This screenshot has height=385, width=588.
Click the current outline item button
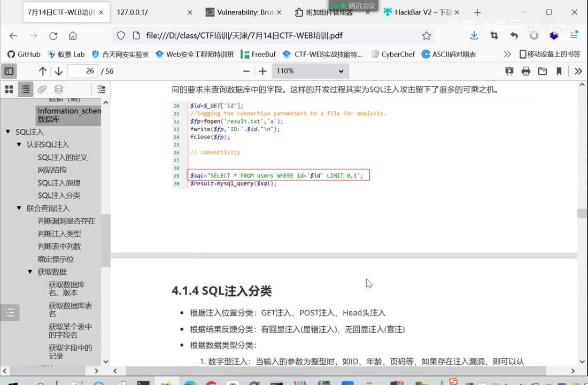tap(101, 89)
